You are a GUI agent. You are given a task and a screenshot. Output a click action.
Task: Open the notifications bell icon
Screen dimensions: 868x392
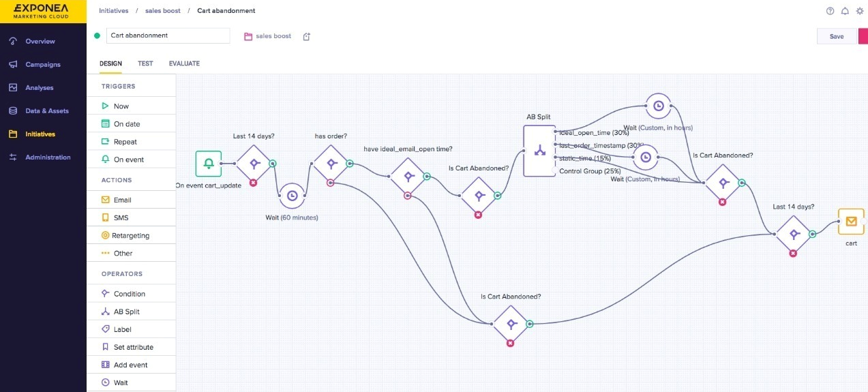(845, 11)
